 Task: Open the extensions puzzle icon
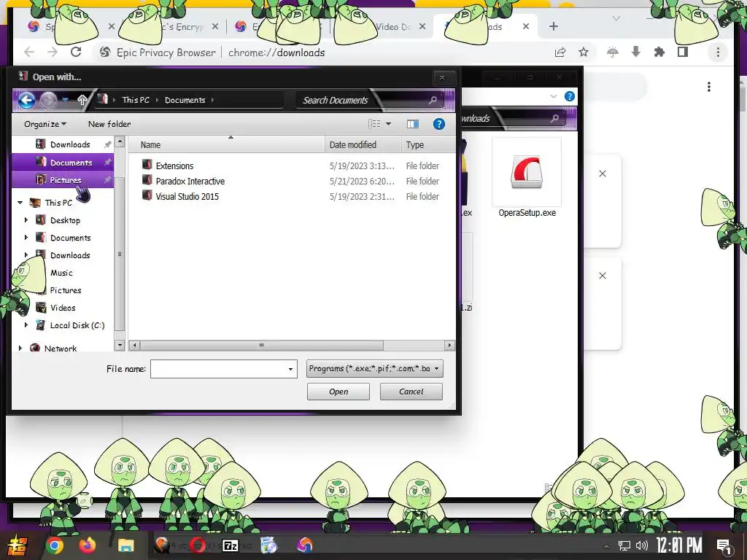pyautogui.click(x=659, y=52)
